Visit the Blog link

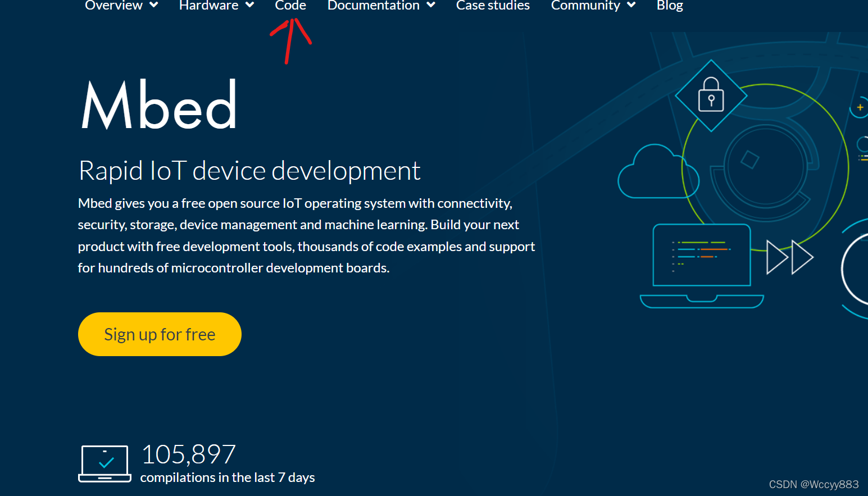[x=670, y=5]
